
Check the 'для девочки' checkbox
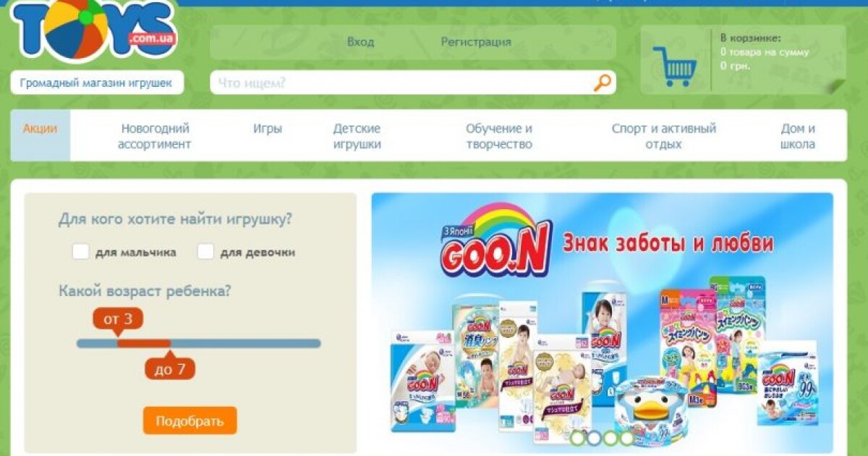tap(205, 252)
